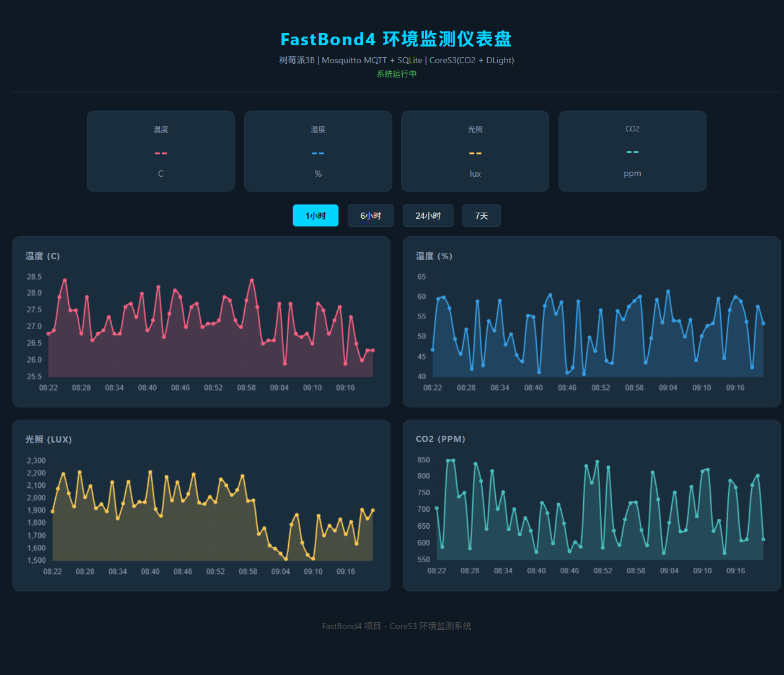
Task: Click the CO2 (PPM) chart title
Action: [x=440, y=439]
